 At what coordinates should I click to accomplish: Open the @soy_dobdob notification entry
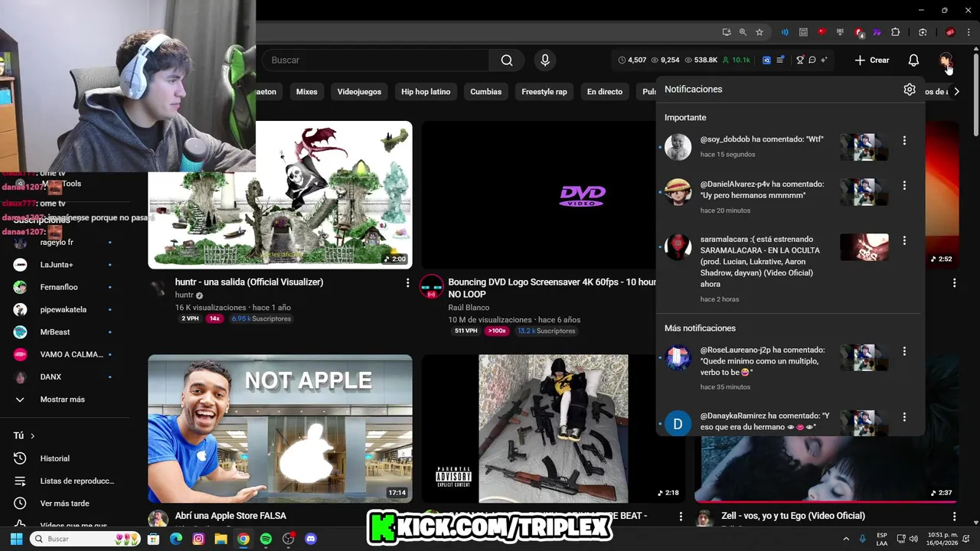pos(790,146)
